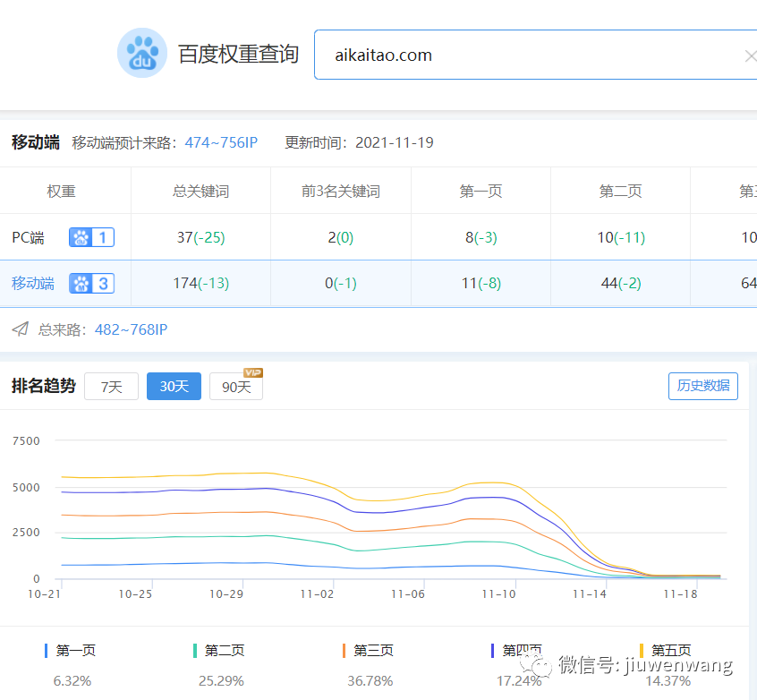Click the 移动端 weight badge icon showing 3
This screenshot has width=757, height=700.
click(x=92, y=283)
